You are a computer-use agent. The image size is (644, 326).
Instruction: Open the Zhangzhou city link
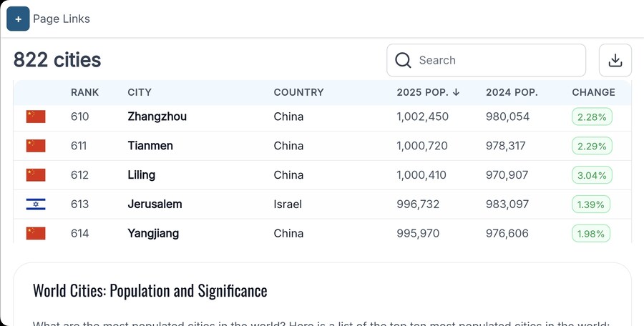click(x=157, y=117)
